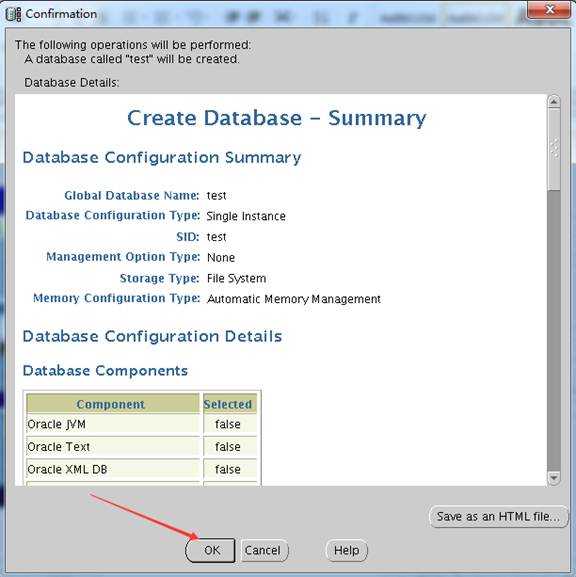Click the Storage Type label
This screenshot has height=577, width=576.
tap(159, 278)
